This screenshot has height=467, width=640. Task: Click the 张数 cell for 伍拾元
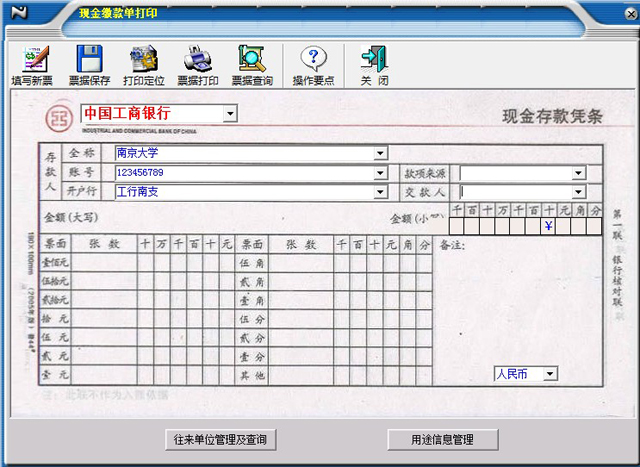(x=104, y=281)
